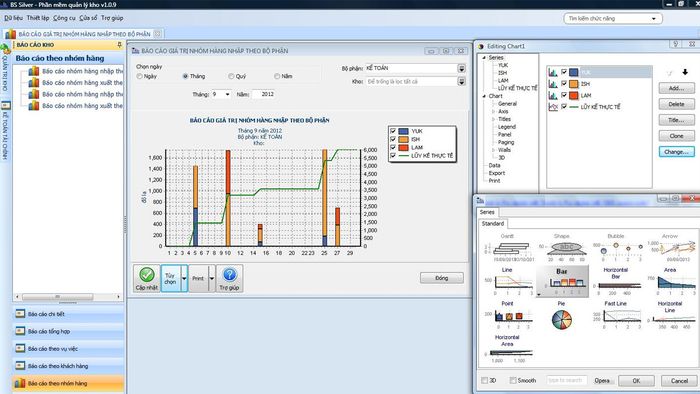700x394 pixels.
Task: Pick the Fast Line chart type
Action: [616, 315]
